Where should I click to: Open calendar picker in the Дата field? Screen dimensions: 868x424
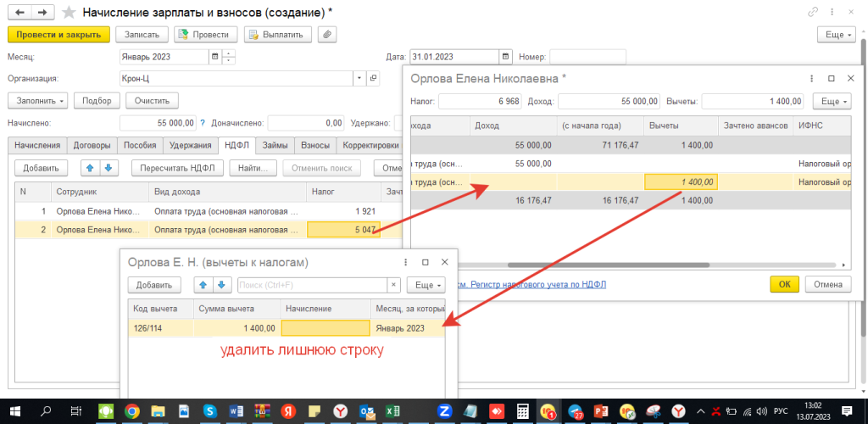pyautogui.click(x=506, y=57)
